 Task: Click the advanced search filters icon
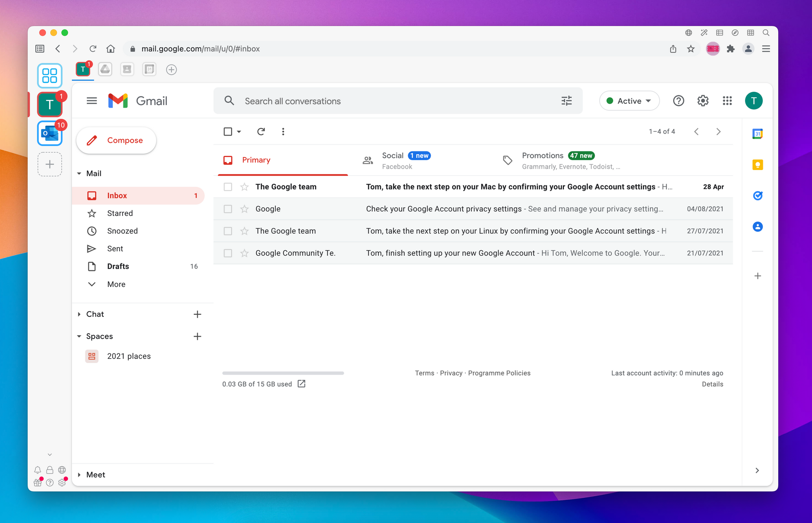pyautogui.click(x=566, y=101)
